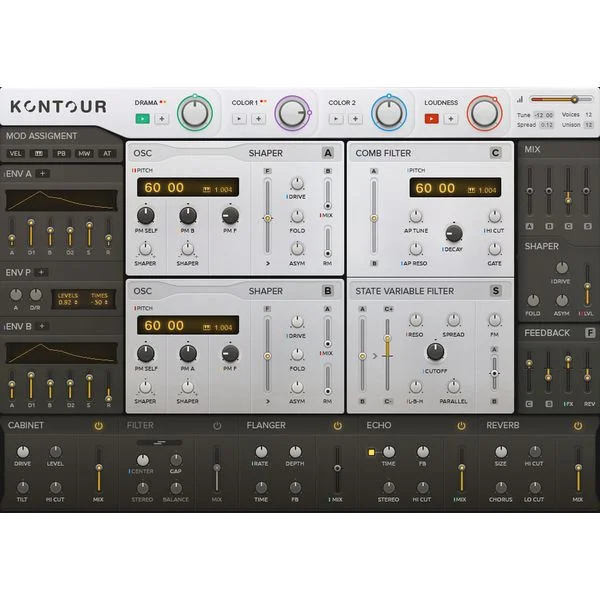Click the master volume slider handle
Screen dimensions: 600x600
[574, 99]
